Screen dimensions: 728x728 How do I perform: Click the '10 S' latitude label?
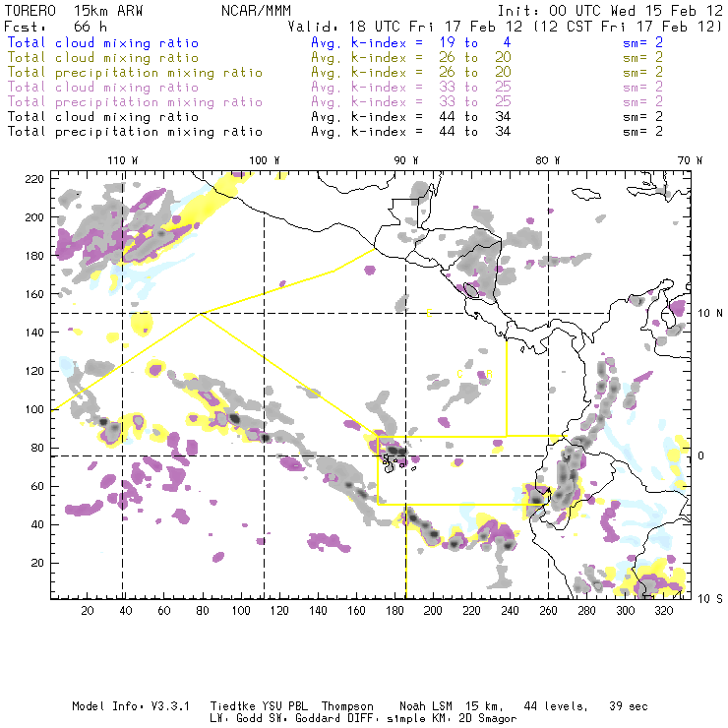click(710, 599)
